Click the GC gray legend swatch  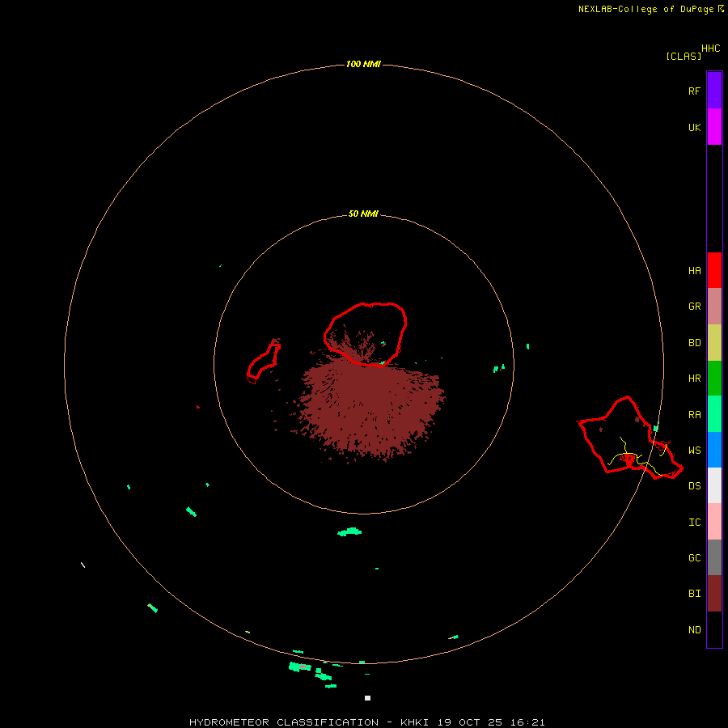pos(714,557)
